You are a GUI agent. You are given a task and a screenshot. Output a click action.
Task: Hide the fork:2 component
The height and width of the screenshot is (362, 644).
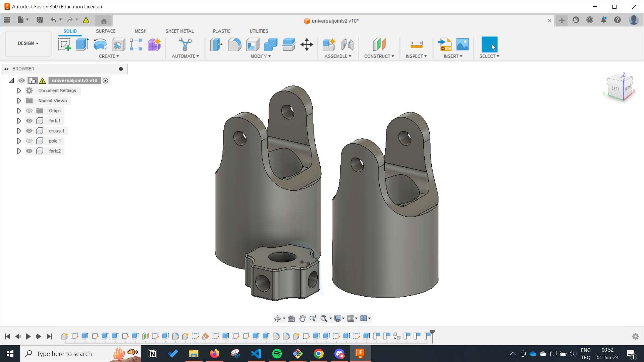click(29, 151)
